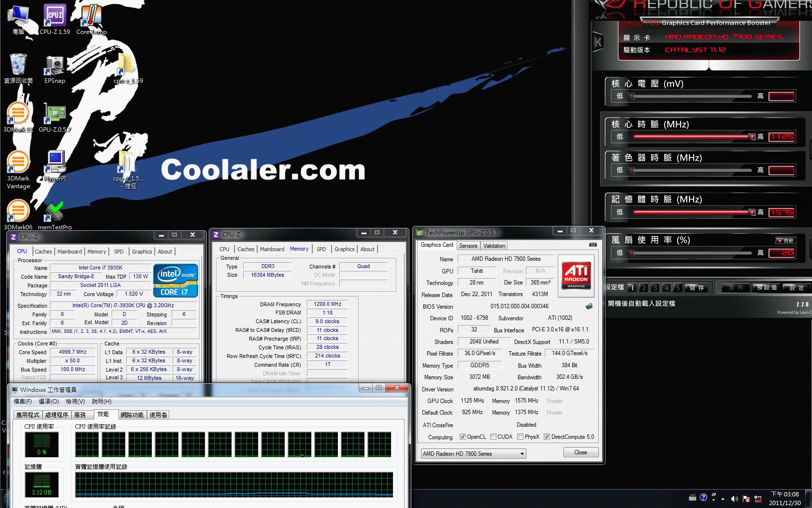The height and width of the screenshot is (508, 812).
Task: Open the cpu-z_1.59 folder icon
Action: point(128,69)
